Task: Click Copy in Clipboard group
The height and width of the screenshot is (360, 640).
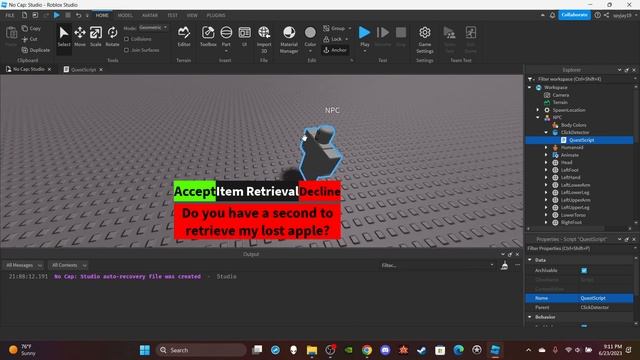Action: click(31, 28)
